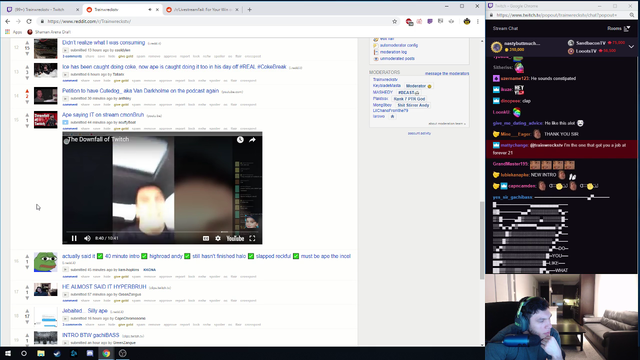The image size is (640, 360).
Task: Open the thumbnail of the Petition Cutedog post
Action: (46, 96)
